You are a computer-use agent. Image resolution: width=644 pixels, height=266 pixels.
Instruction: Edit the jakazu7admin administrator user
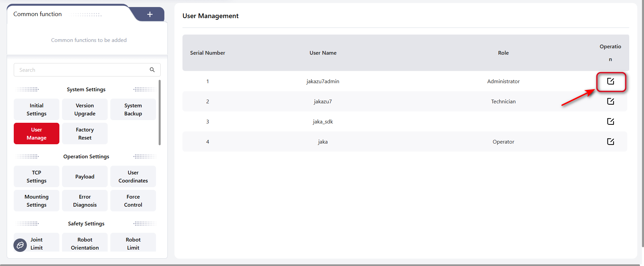(610, 81)
